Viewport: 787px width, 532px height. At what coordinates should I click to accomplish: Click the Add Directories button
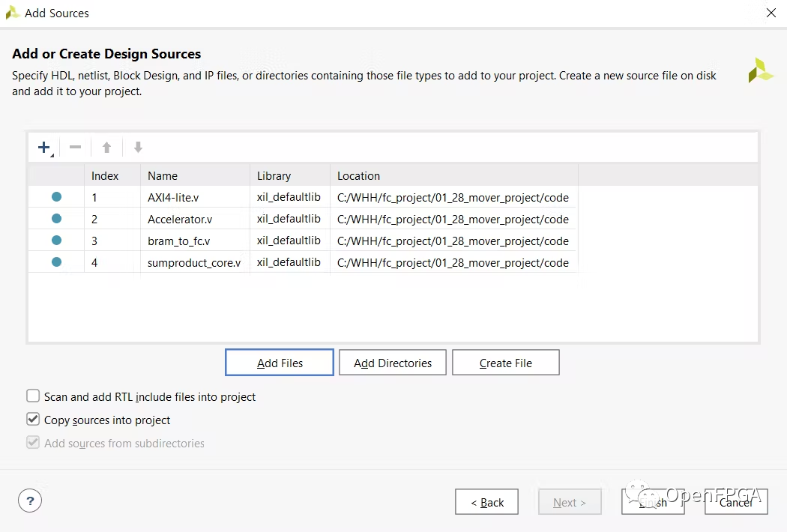click(x=393, y=363)
